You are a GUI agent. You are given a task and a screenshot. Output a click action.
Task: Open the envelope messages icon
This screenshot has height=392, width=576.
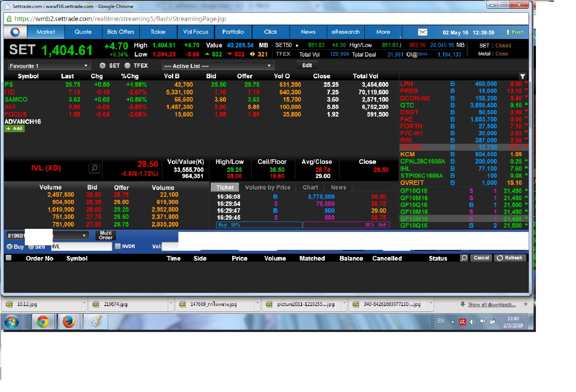pyautogui.click(x=422, y=32)
